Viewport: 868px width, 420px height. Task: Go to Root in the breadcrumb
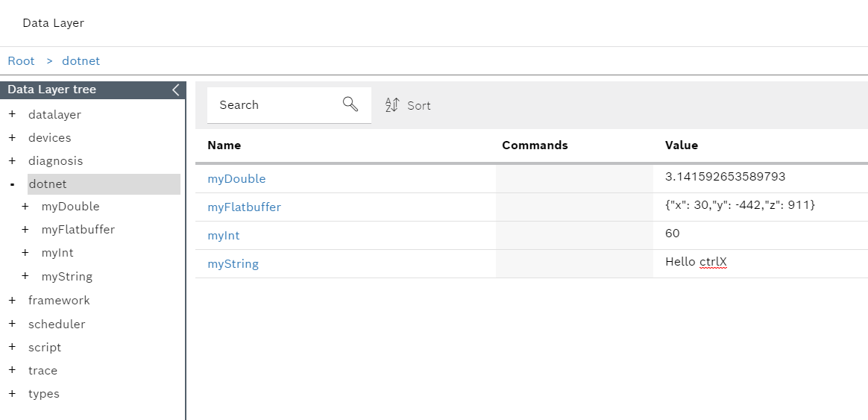click(22, 61)
